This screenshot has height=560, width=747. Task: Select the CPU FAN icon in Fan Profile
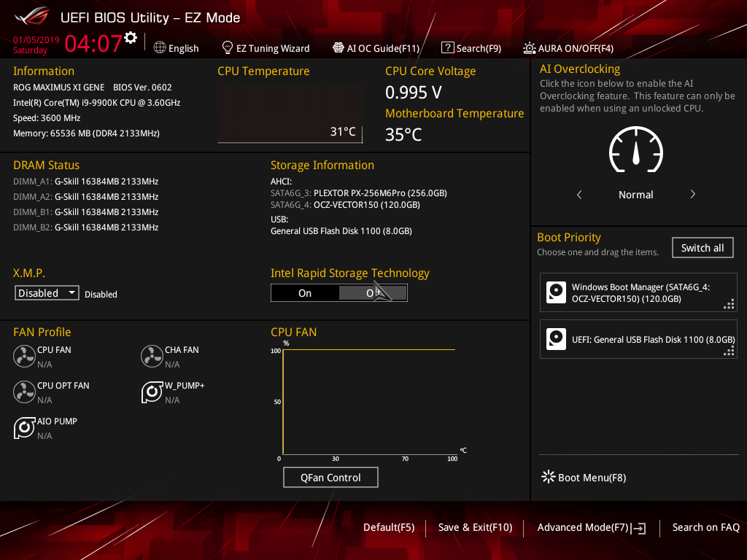24,356
